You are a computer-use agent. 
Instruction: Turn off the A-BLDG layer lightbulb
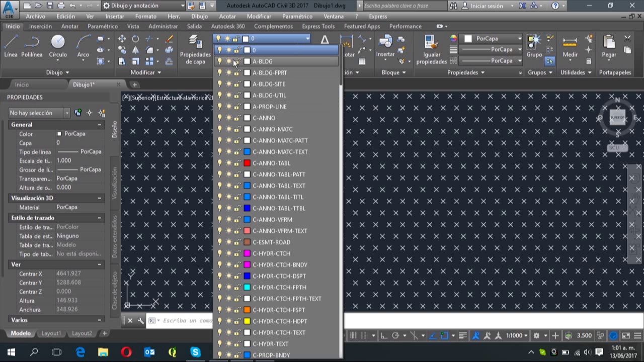click(x=219, y=61)
